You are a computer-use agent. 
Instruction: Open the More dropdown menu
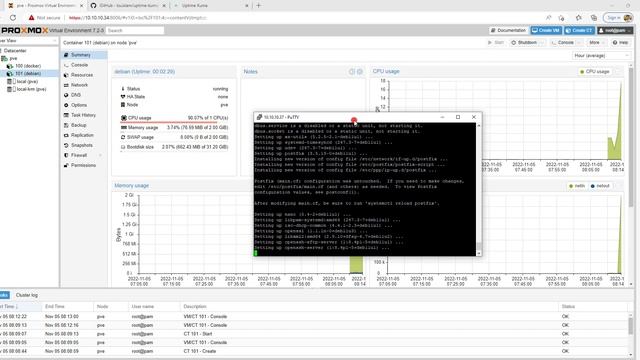click(x=597, y=42)
